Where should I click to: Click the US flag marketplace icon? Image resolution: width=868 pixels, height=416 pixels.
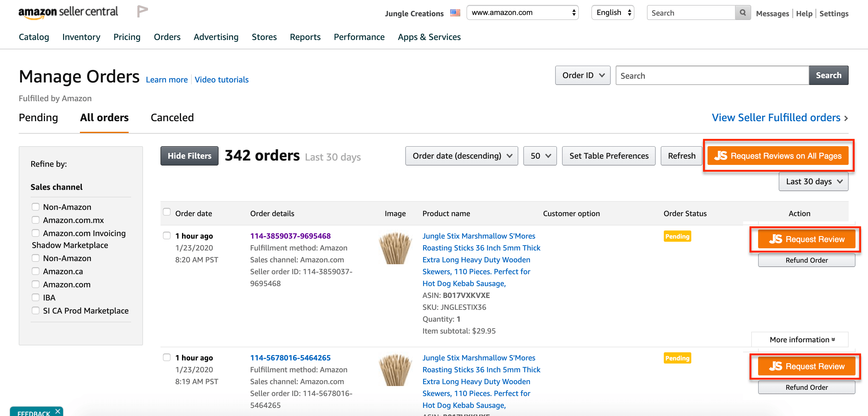point(455,13)
